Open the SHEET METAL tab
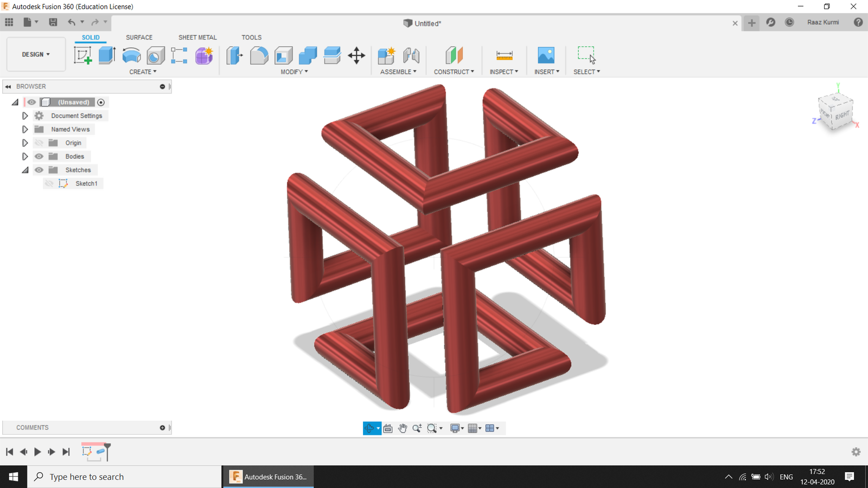This screenshot has width=868, height=488. 197,37
